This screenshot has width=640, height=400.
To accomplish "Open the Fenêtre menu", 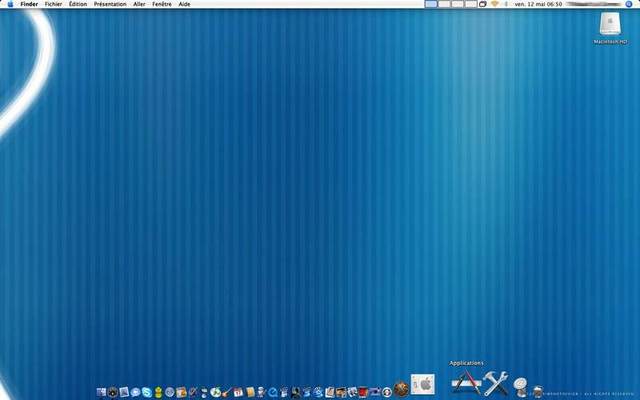I will (x=162, y=4).
